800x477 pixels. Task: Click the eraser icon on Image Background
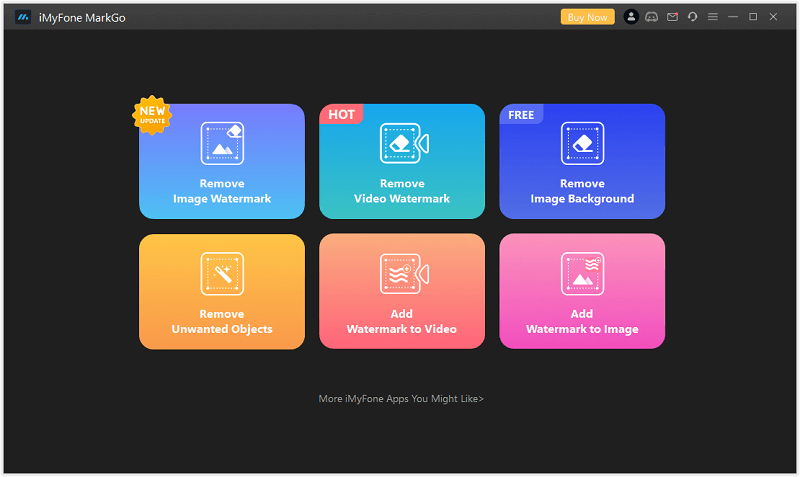(582, 143)
